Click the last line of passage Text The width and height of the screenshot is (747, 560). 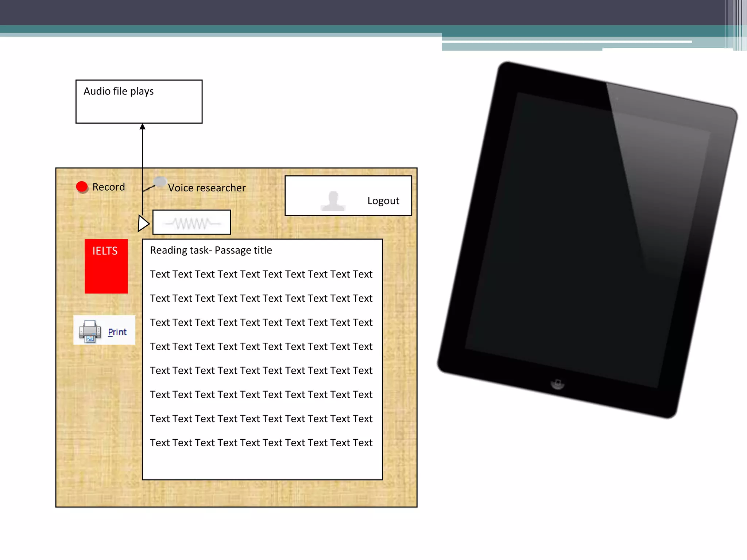click(x=261, y=443)
